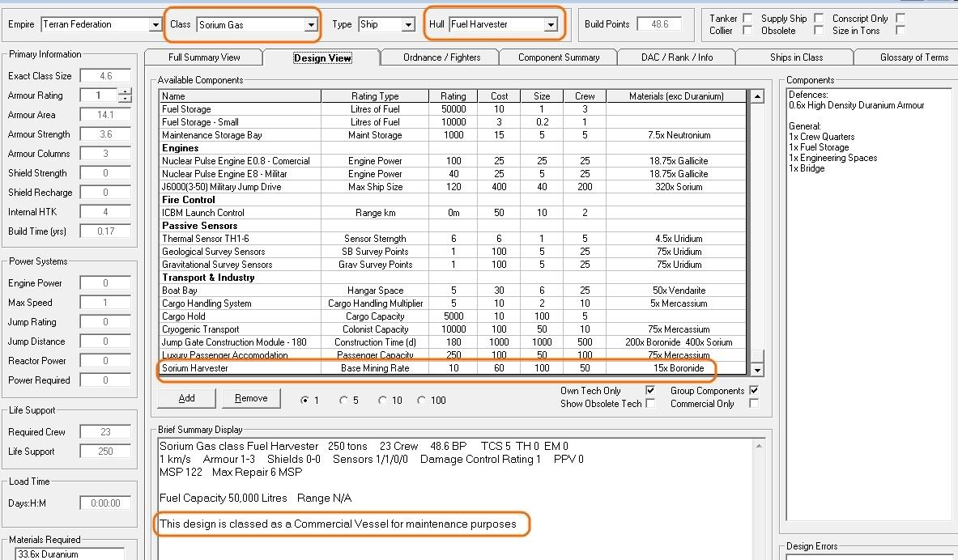
Task: Open the DAC / Rank / Info tab
Action: tap(677, 57)
